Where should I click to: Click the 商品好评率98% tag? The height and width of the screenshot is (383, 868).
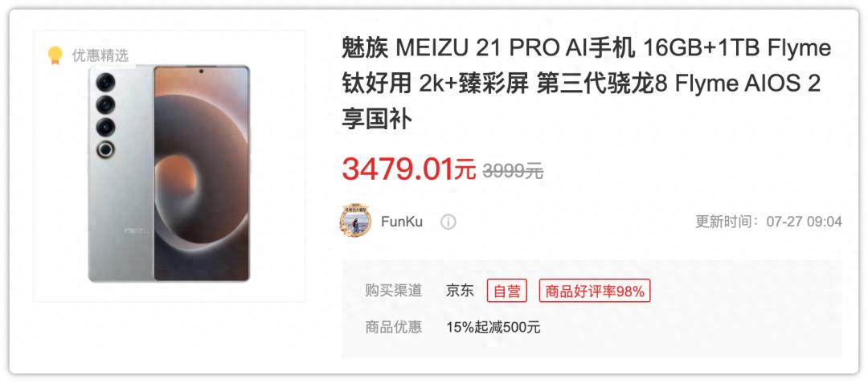595,291
